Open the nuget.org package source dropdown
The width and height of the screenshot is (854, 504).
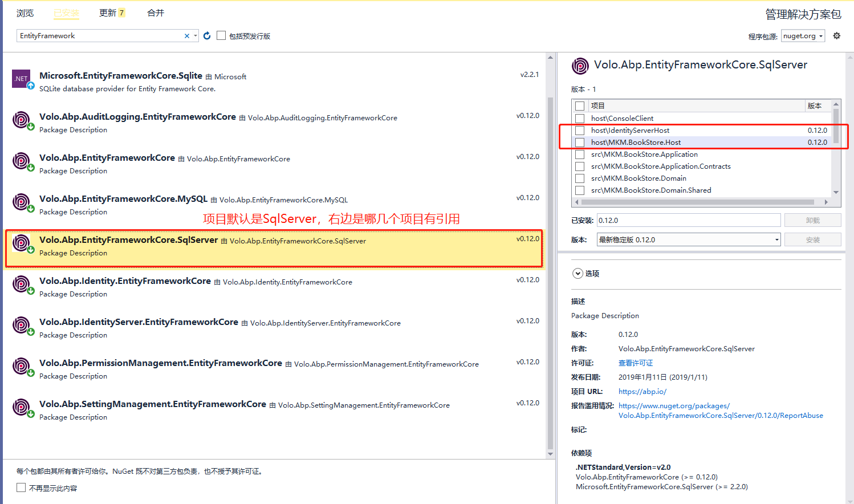[x=803, y=36]
